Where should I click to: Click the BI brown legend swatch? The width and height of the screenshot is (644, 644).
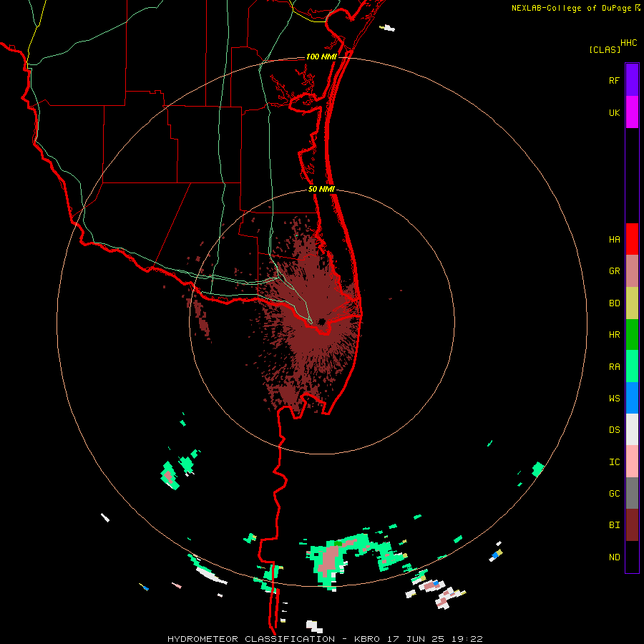(632, 525)
